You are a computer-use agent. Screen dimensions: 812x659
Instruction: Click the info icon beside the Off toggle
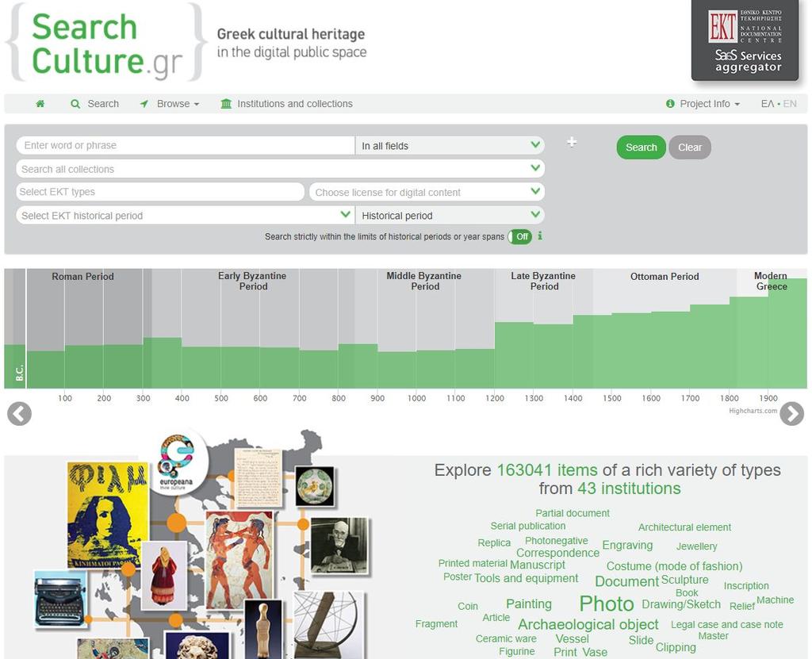pyautogui.click(x=540, y=236)
